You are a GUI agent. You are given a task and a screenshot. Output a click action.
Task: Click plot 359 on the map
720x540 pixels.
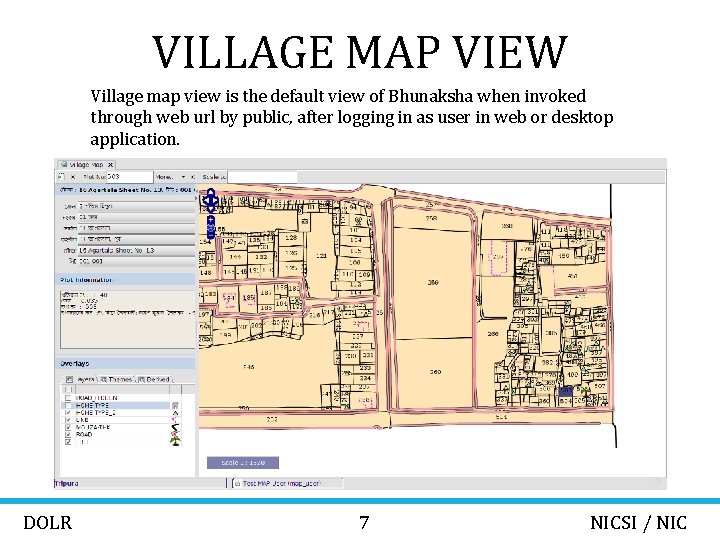coord(433,283)
